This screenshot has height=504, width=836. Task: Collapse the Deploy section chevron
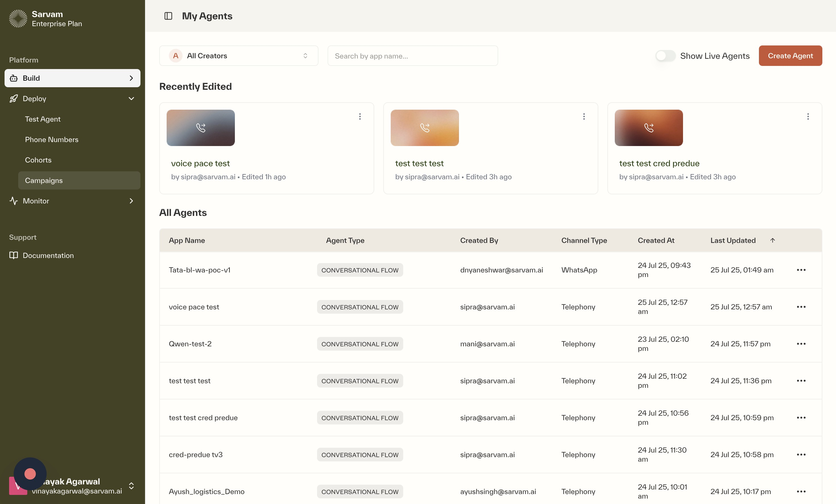(x=131, y=99)
